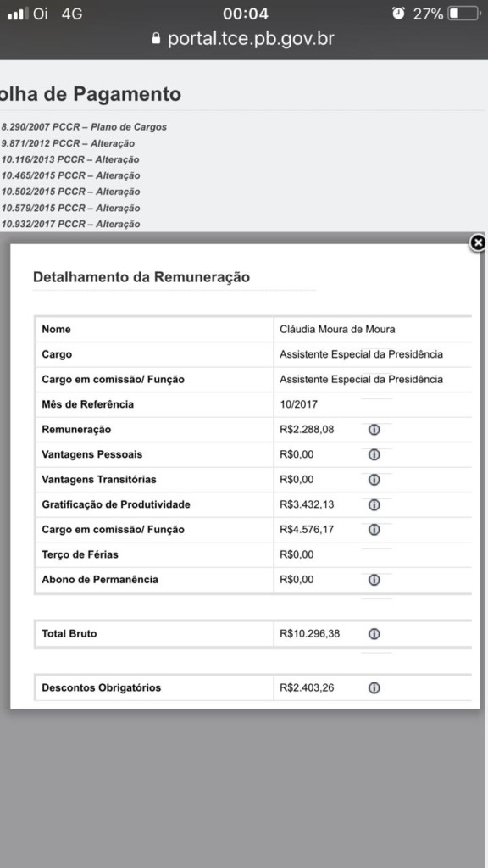Open 10.465/2015 PCCR Alteração link
Screen dimensions: 488x868
pyautogui.click(x=71, y=175)
